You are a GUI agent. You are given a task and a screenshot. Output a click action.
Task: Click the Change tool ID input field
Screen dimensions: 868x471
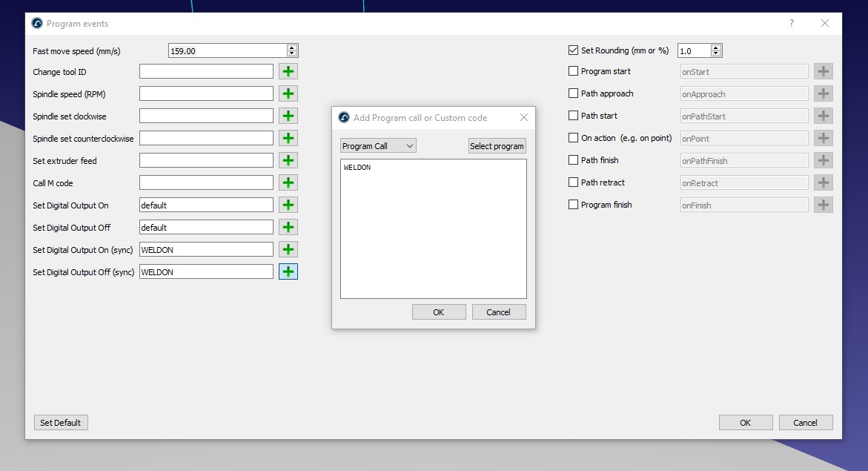tap(206, 71)
